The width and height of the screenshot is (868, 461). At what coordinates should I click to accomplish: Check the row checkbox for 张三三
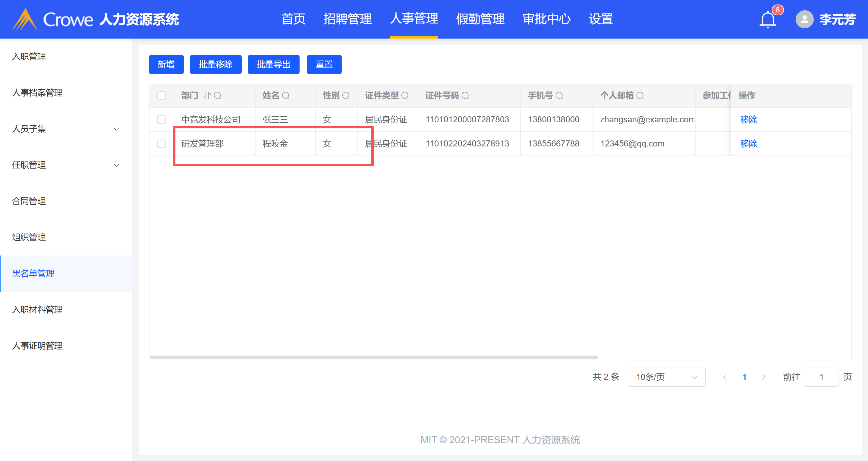(162, 119)
